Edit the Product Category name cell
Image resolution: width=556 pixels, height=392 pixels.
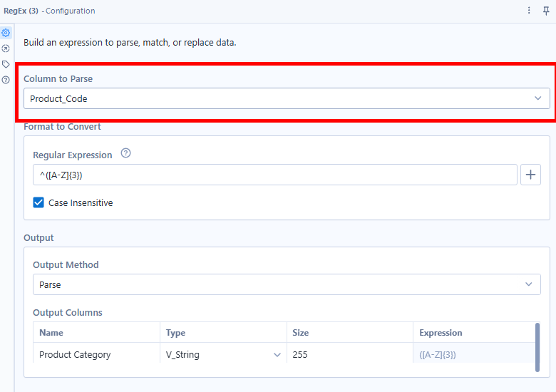point(96,354)
